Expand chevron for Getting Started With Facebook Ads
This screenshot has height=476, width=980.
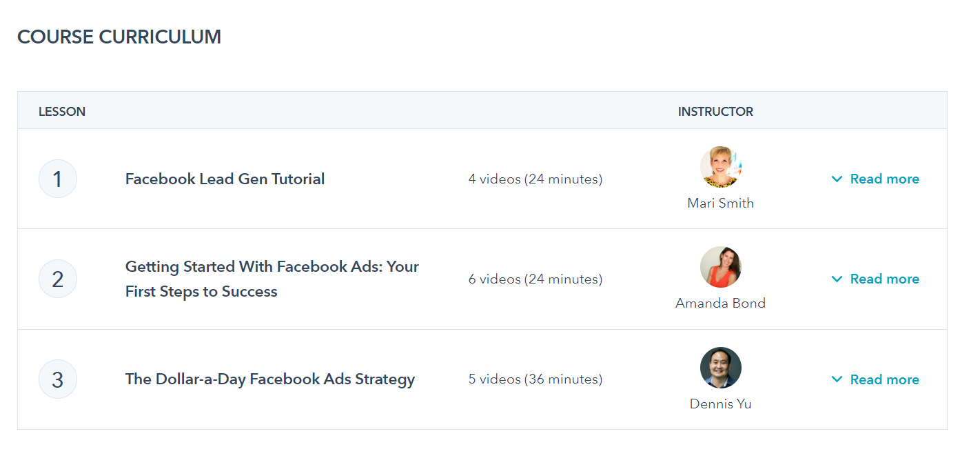837,279
